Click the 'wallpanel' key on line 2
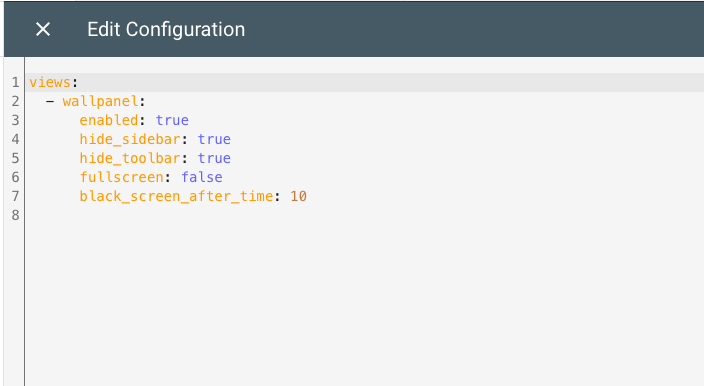Screen dimensions: 704x386 (101, 101)
